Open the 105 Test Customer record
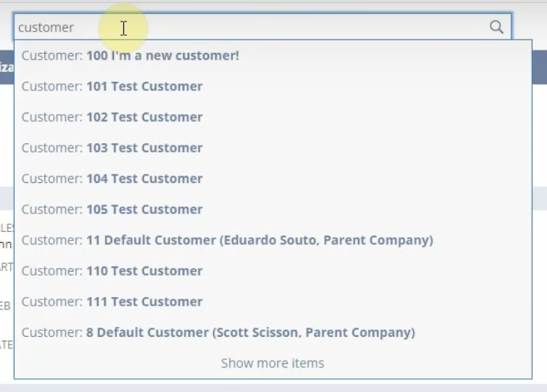Viewport: 547px width, 392px height. 273,209
